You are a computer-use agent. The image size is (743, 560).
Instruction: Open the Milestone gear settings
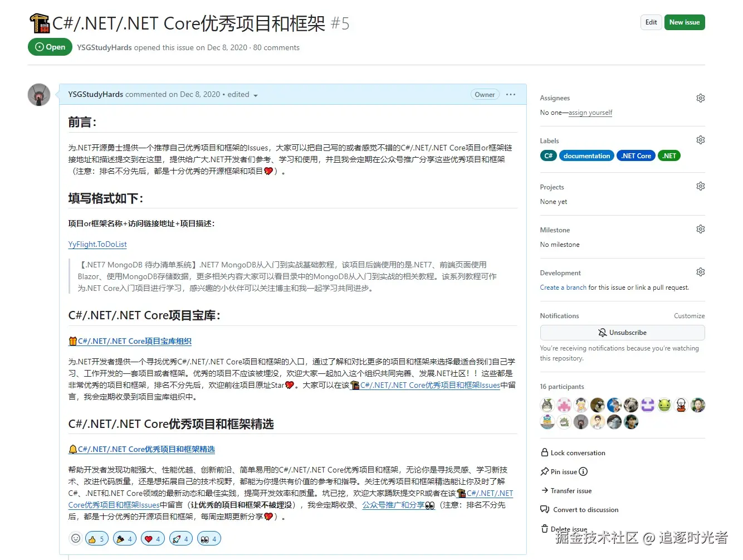pyautogui.click(x=700, y=229)
